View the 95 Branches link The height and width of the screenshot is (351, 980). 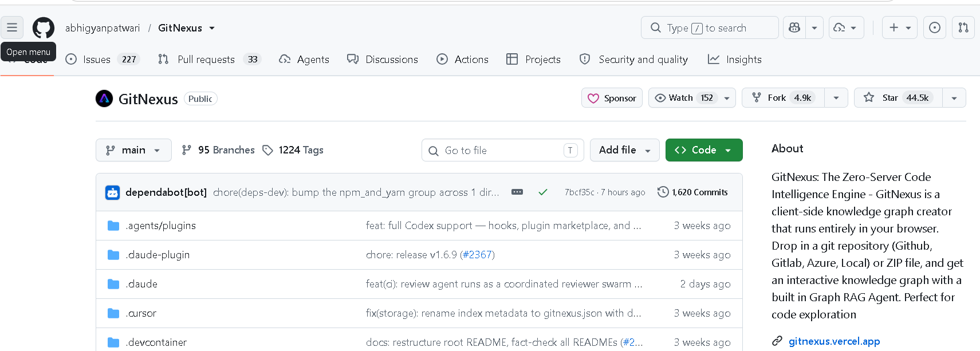pos(218,150)
